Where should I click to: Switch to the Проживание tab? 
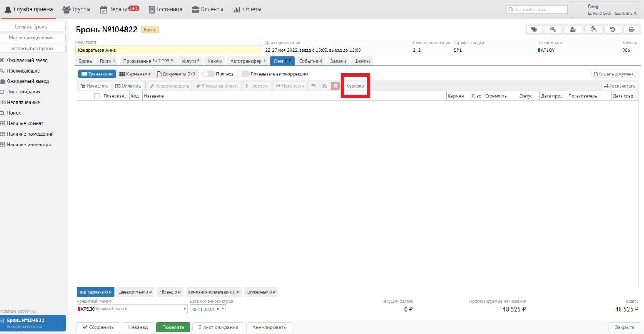pyautogui.click(x=148, y=61)
